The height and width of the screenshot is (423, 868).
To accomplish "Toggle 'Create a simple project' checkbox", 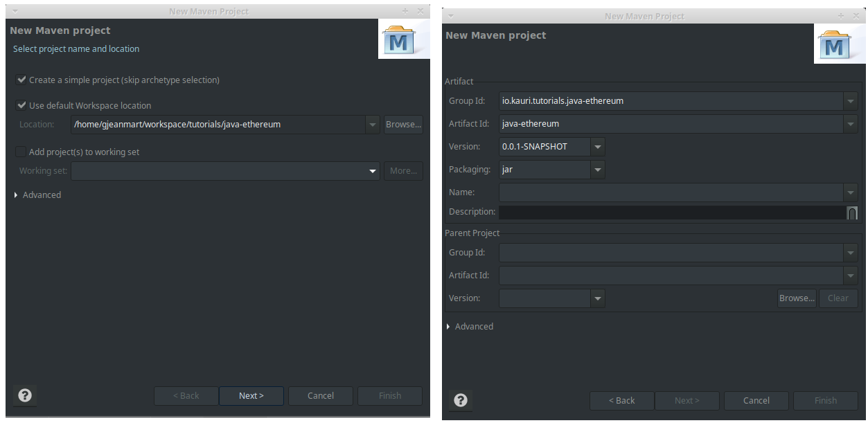I will (x=21, y=80).
